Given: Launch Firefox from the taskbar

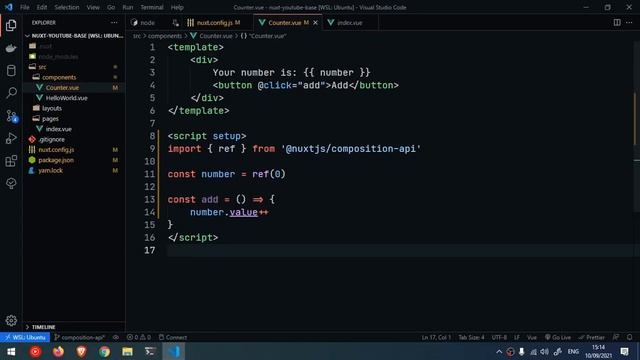Looking at the screenshot, I should [58, 351].
